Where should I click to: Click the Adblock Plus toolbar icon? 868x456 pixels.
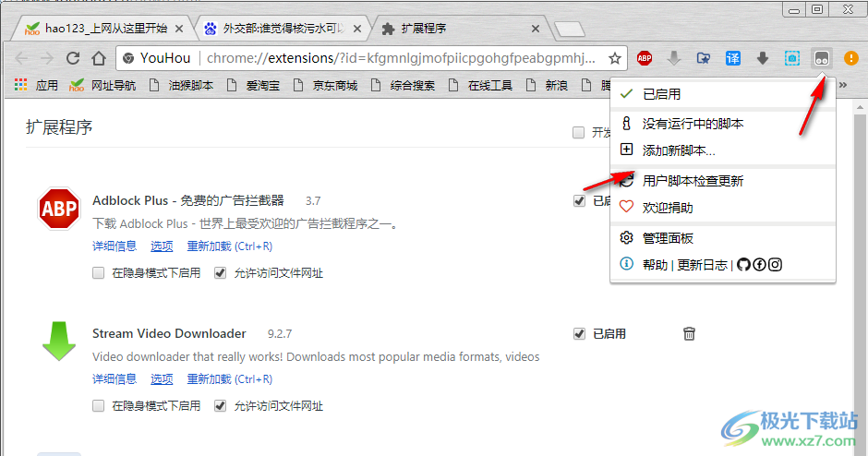(x=645, y=58)
